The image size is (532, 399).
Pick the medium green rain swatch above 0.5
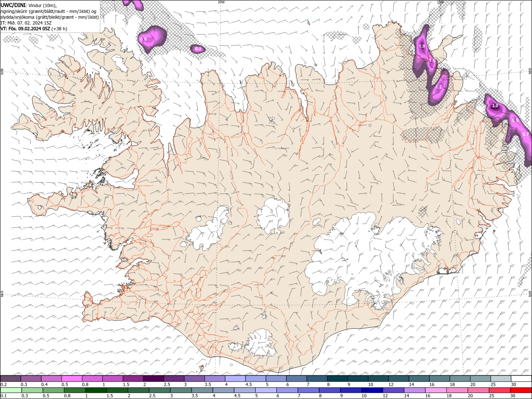53,390
